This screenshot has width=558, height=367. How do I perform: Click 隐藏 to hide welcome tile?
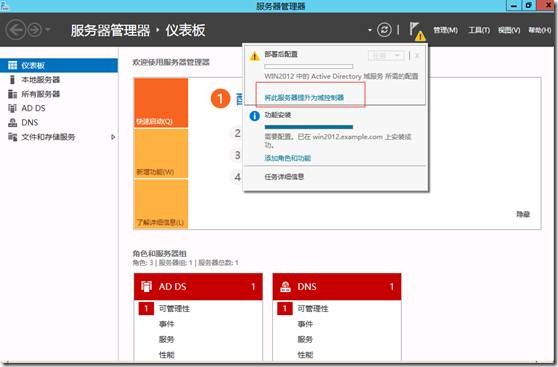[523, 214]
